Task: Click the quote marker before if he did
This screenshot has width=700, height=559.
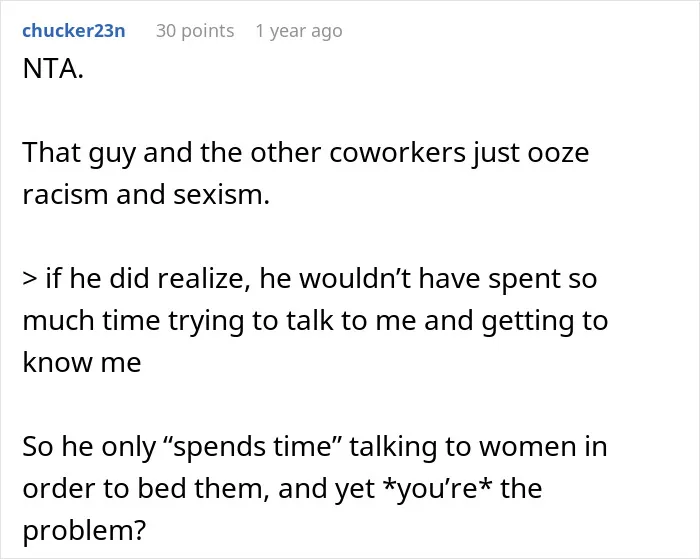Action: 29,279
